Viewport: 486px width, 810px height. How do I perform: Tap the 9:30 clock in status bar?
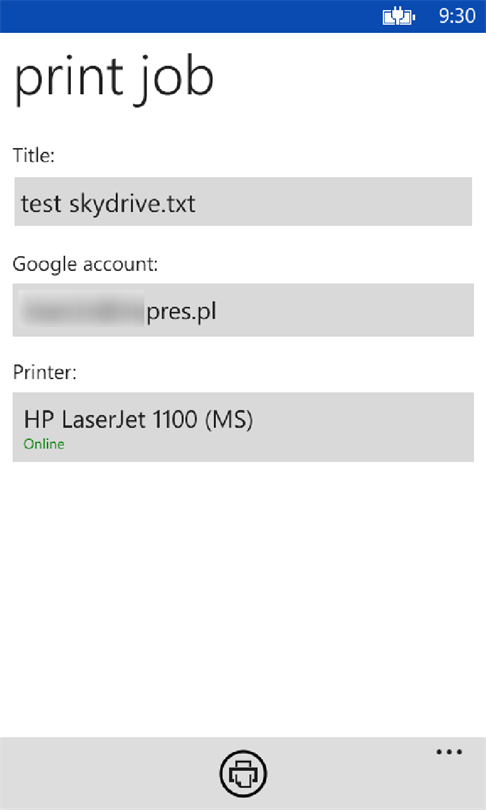click(457, 17)
